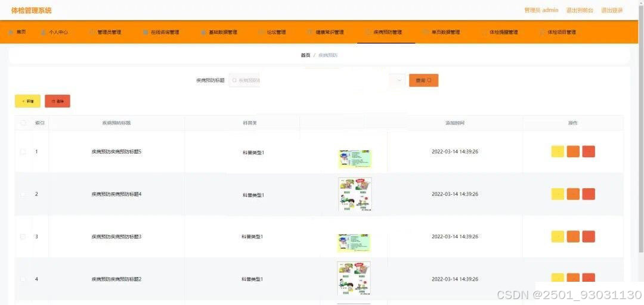The image size is (644, 305).
Task: Check the checkbox for row index 3
Action: coord(23,236)
